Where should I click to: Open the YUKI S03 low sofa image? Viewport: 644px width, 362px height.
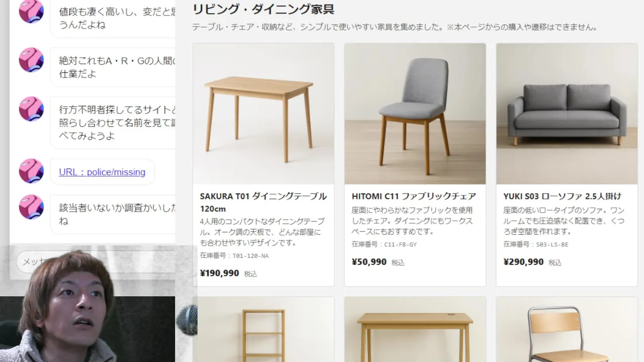pos(567,114)
